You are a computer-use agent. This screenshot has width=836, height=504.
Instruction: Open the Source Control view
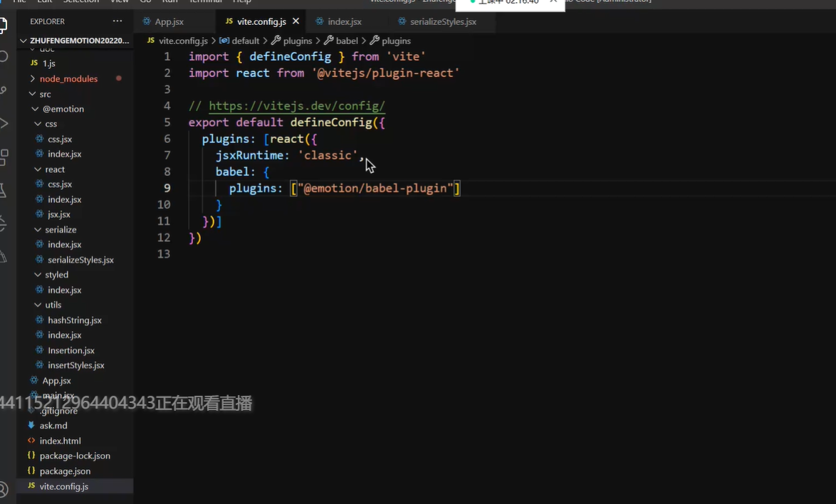(x=4, y=90)
